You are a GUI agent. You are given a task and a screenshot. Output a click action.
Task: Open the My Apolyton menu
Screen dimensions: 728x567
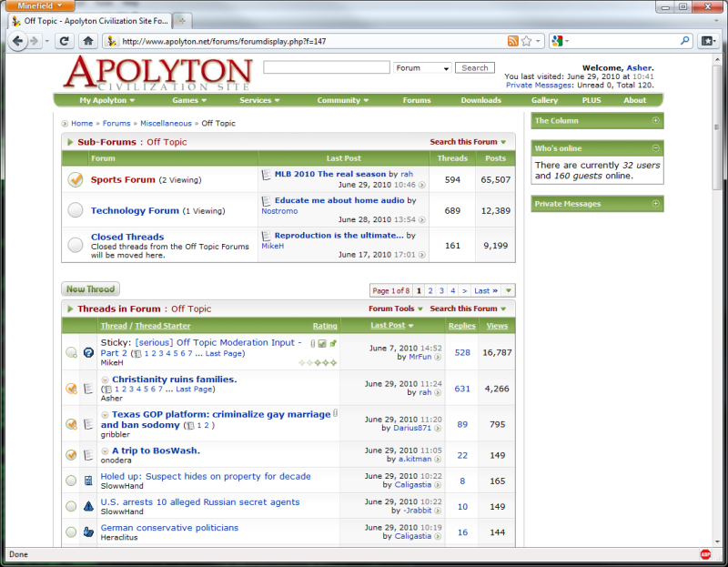click(x=106, y=100)
